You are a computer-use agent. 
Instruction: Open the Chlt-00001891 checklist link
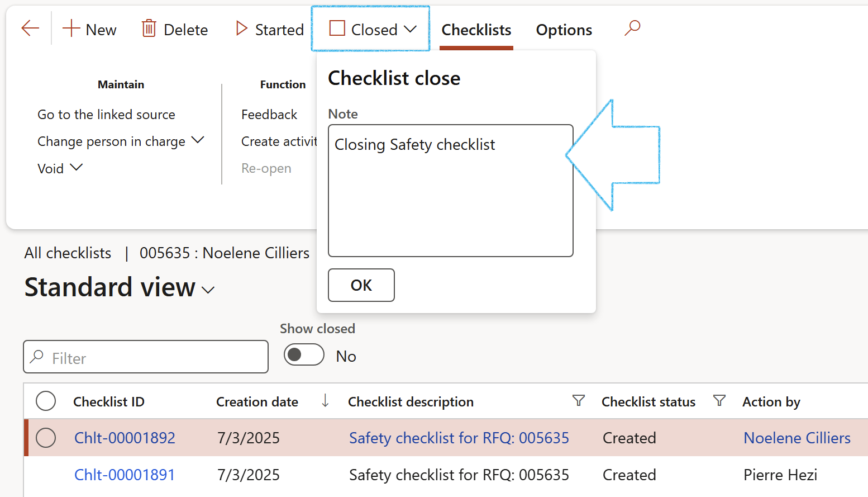[x=125, y=475]
